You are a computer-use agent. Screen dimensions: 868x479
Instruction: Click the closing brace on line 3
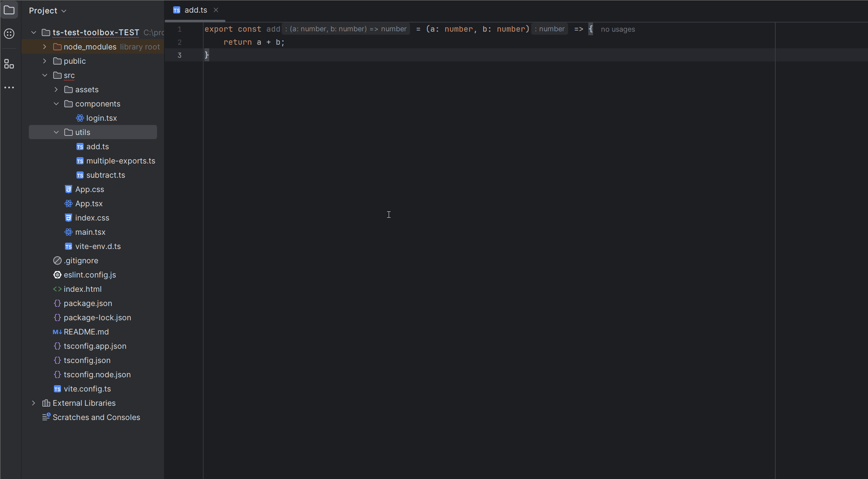click(207, 55)
